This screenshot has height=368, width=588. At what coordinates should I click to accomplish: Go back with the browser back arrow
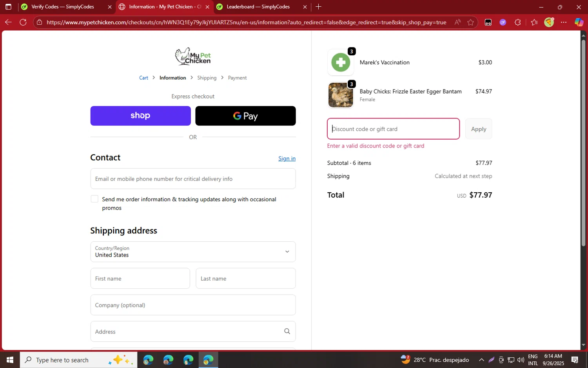coord(8,22)
